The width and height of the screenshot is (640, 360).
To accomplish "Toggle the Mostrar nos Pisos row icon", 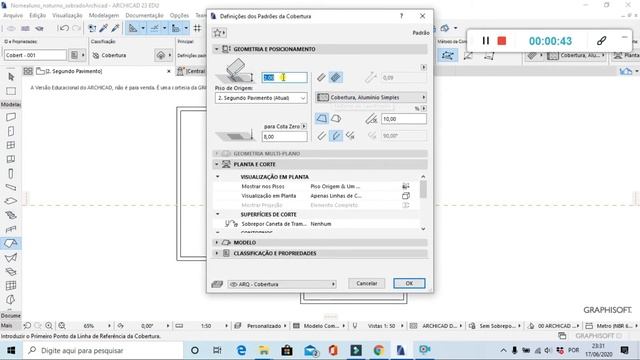I will click(x=406, y=186).
